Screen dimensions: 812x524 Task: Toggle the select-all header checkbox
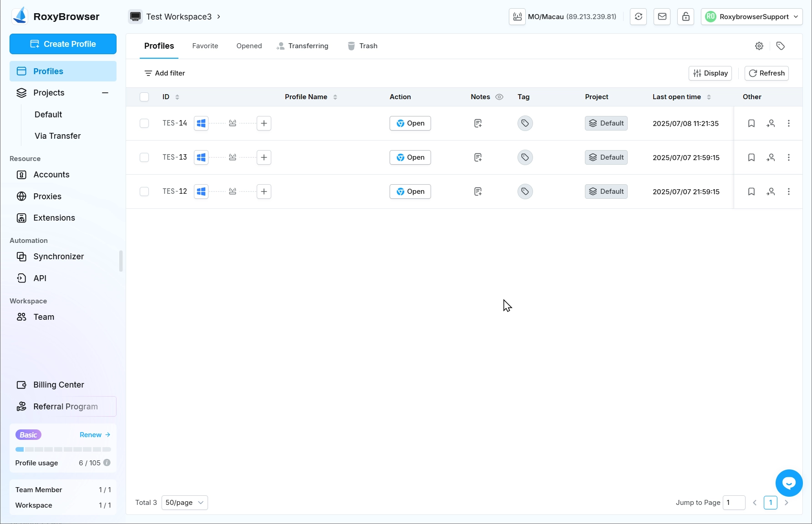[x=144, y=97]
